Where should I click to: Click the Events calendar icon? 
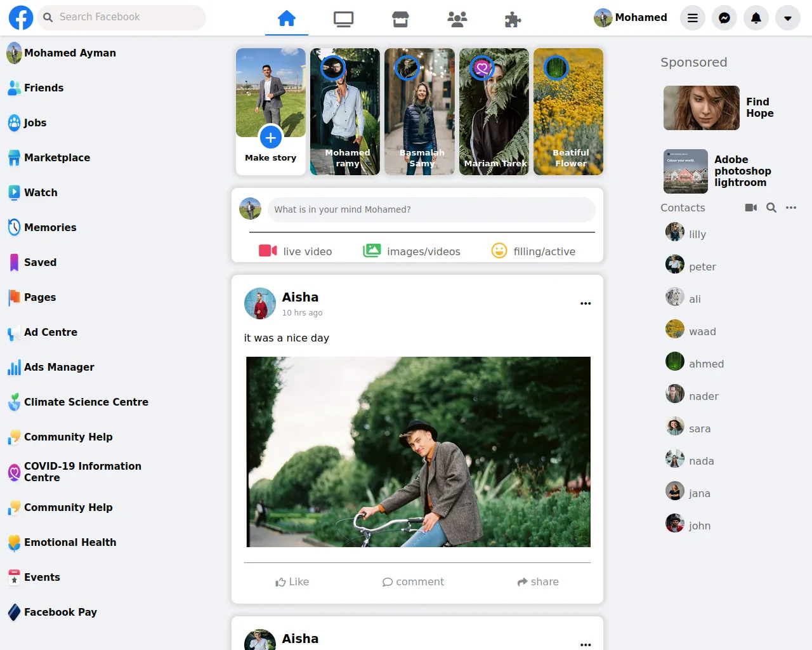pos(14,578)
